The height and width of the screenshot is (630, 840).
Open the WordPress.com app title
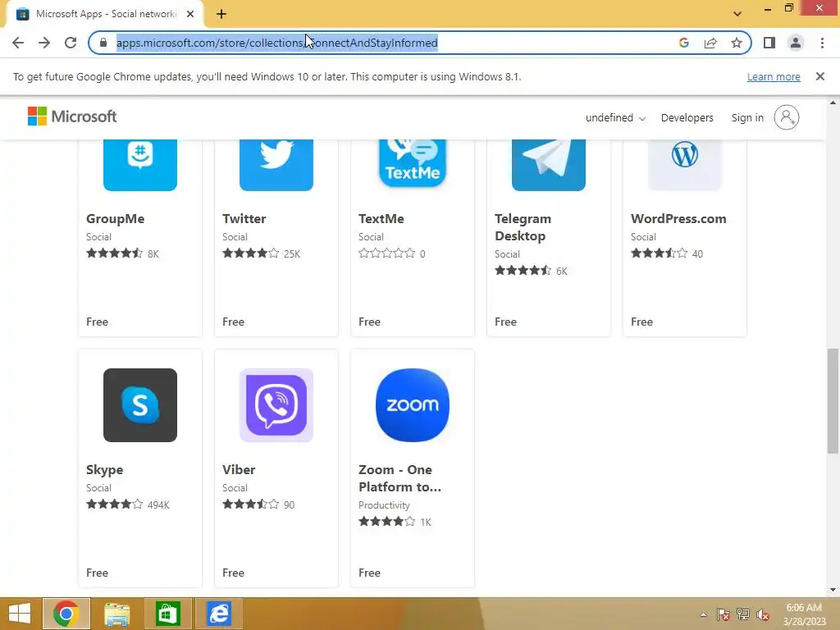(x=678, y=218)
